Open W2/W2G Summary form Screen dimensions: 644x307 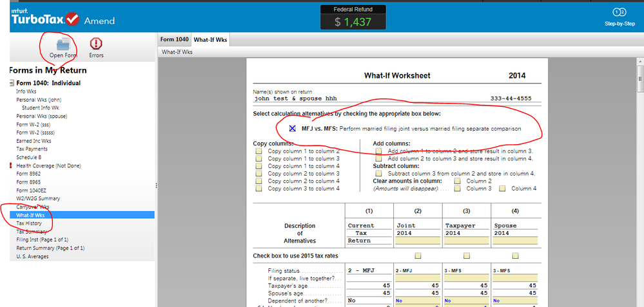pyautogui.click(x=38, y=198)
